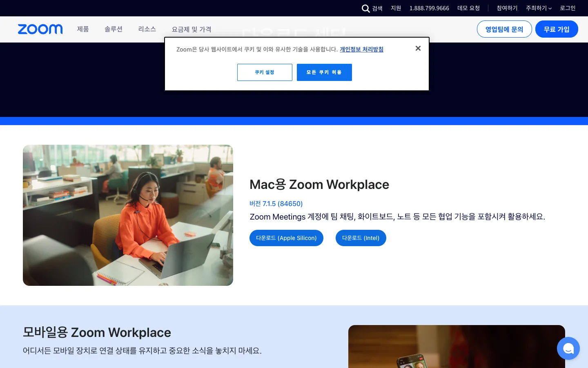Go to the Zoom logo homepage
The height and width of the screenshot is (368, 588).
click(40, 29)
